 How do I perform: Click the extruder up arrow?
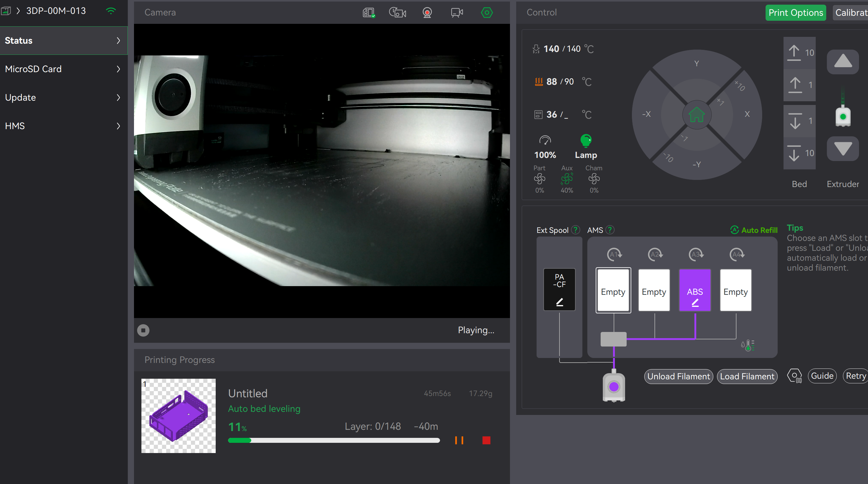coord(843,62)
